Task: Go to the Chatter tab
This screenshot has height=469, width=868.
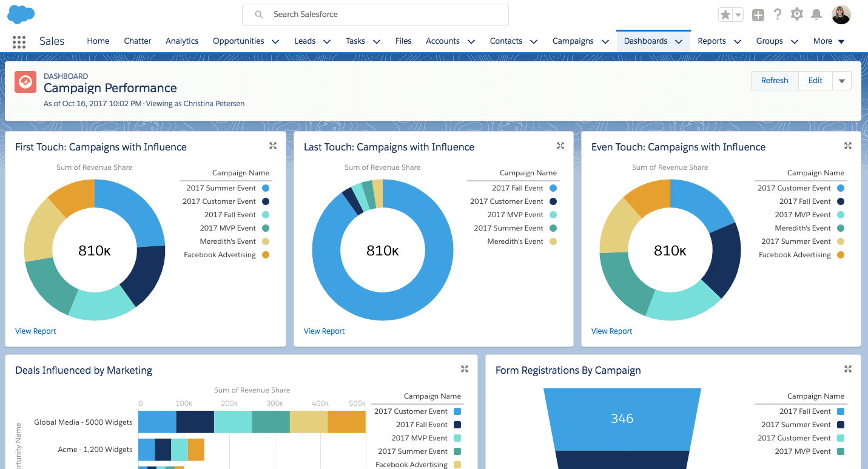Action: [137, 41]
